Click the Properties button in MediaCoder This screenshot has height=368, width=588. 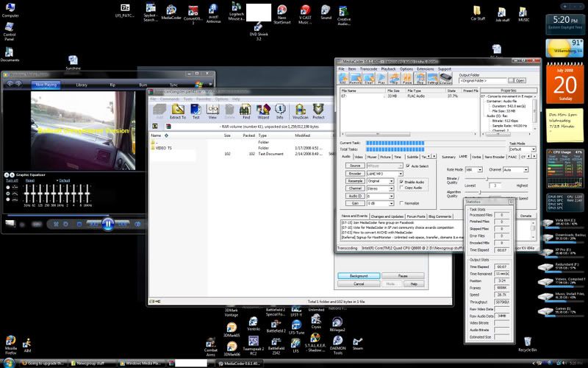509,91
